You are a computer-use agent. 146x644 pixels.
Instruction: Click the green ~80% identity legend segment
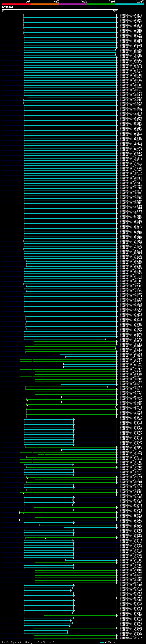(101, 4)
